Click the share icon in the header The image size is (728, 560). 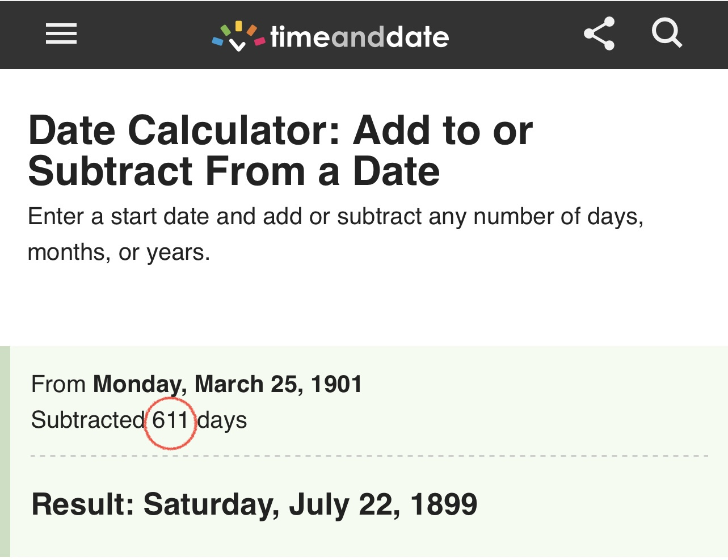[x=599, y=34]
